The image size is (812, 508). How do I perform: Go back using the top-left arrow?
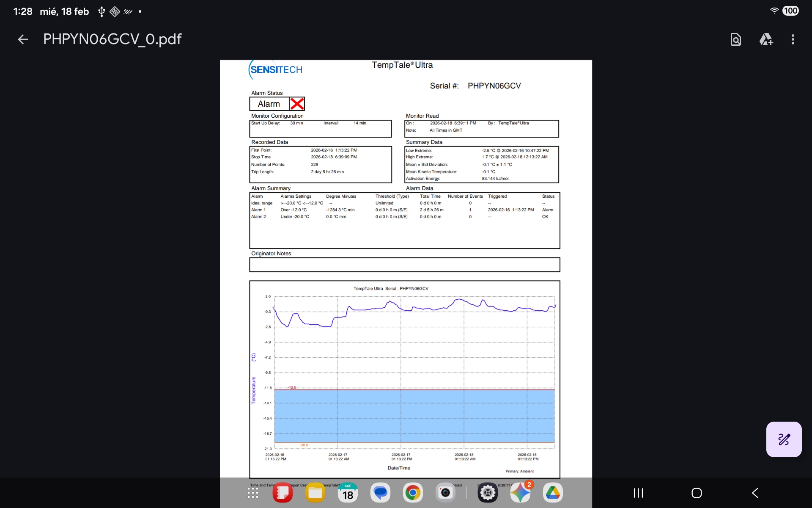coord(23,39)
